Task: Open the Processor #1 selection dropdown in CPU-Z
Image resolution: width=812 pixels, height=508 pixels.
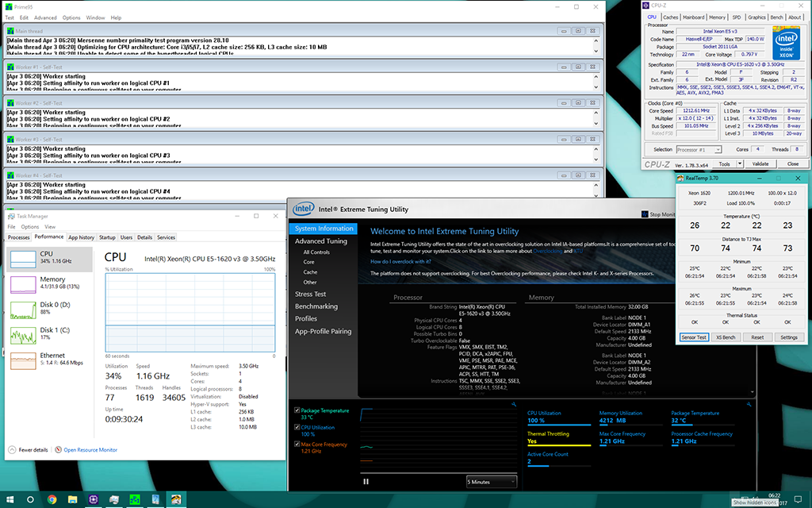Action: click(699, 149)
